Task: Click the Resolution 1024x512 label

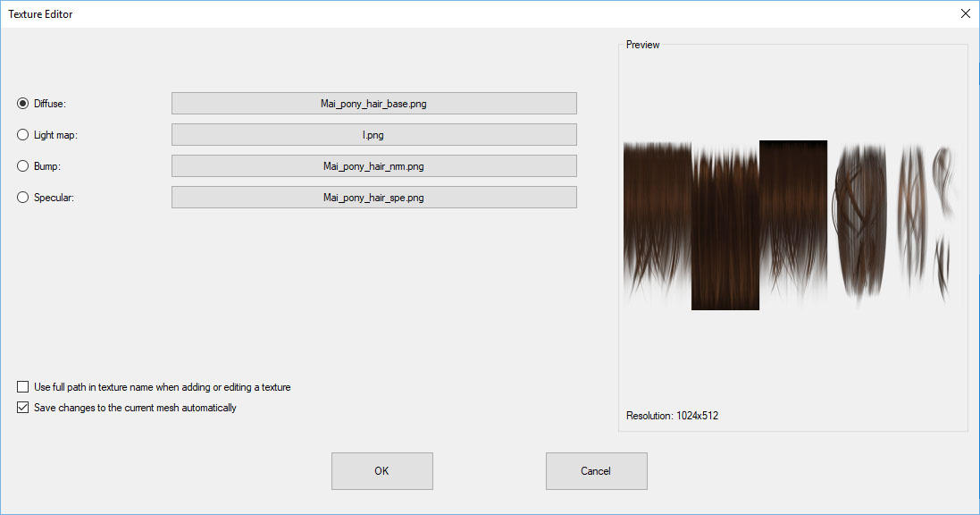Action: click(x=672, y=415)
